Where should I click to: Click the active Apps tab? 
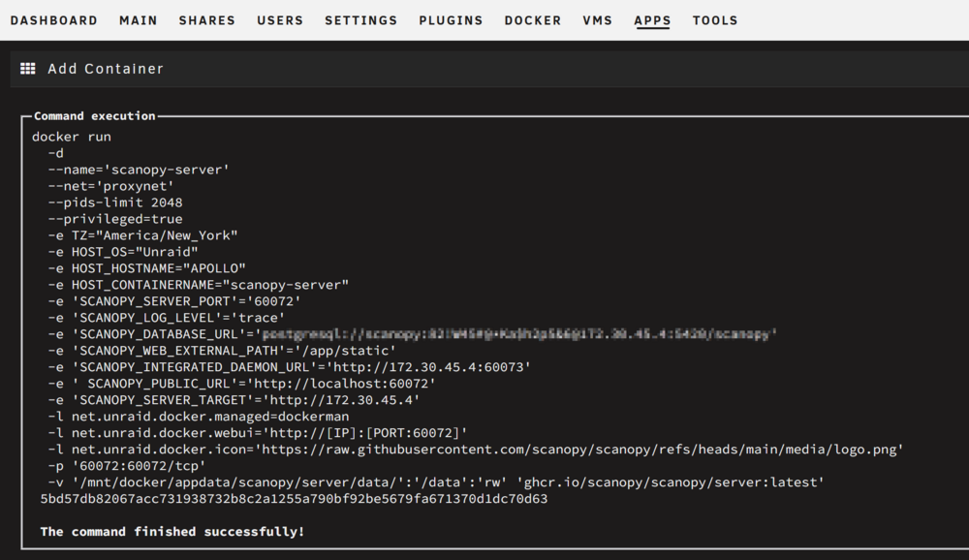pos(652,20)
